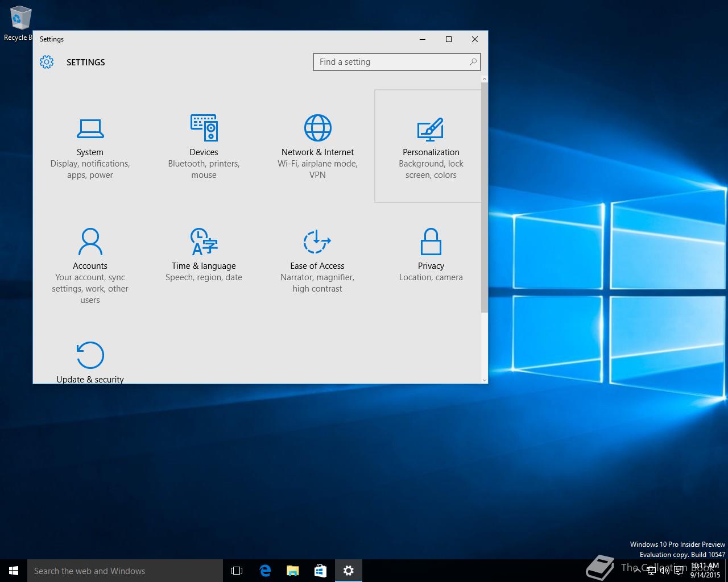
Task: Click the scrollbar up arrow in Settings
Action: (x=484, y=78)
